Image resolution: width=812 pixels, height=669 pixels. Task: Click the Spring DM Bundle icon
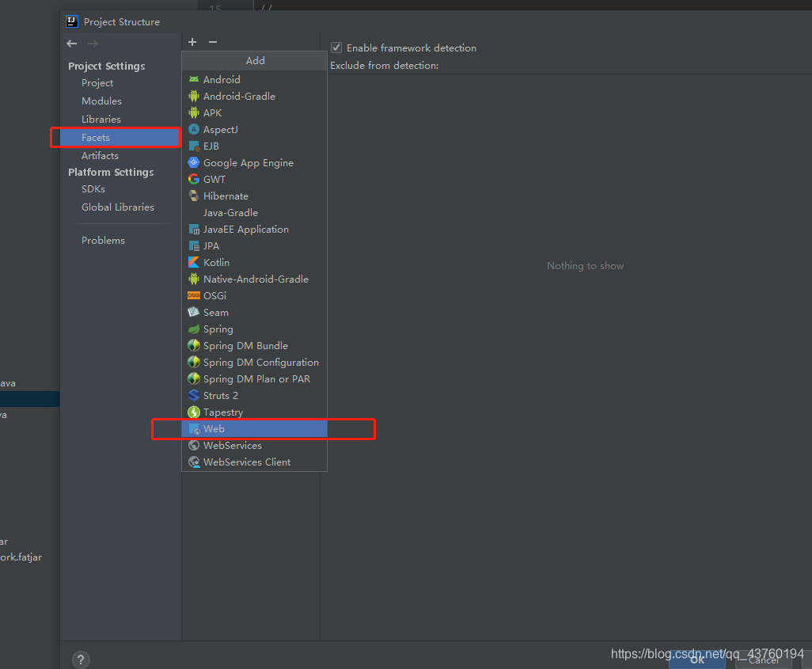(x=194, y=346)
